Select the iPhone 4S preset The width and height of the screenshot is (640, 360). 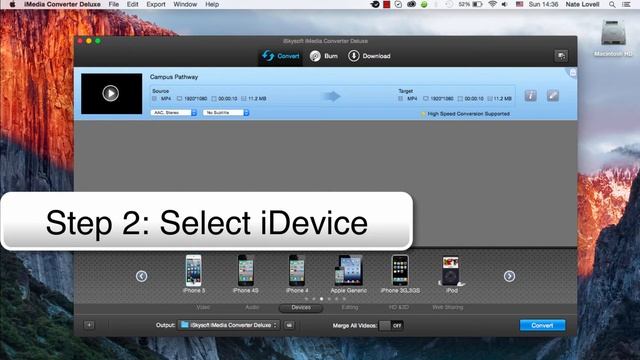click(x=246, y=274)
